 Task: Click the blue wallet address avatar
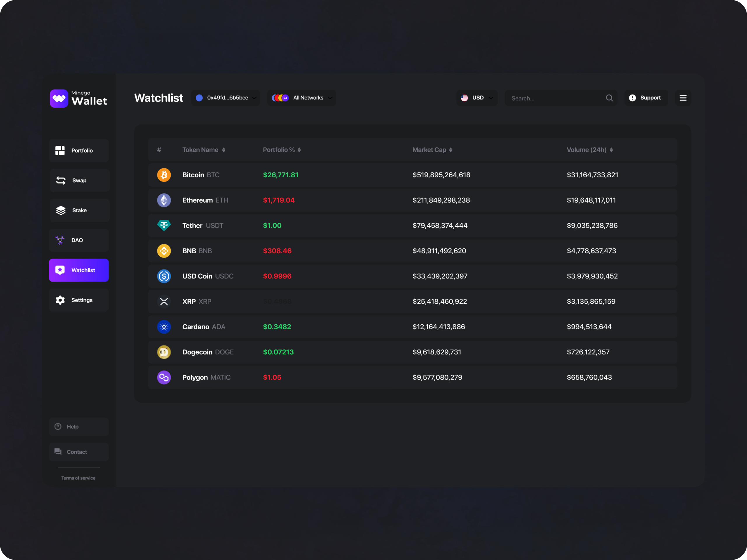199,98
